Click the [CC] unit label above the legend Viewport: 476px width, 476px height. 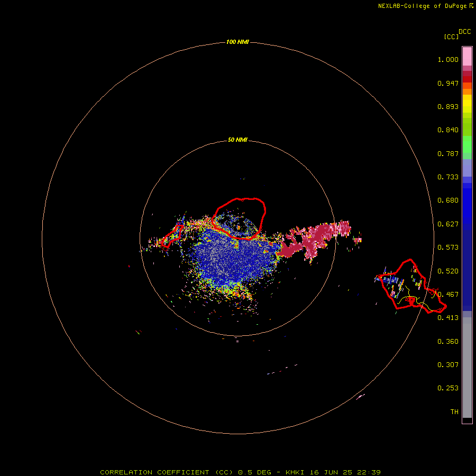(x=452, y=36)
